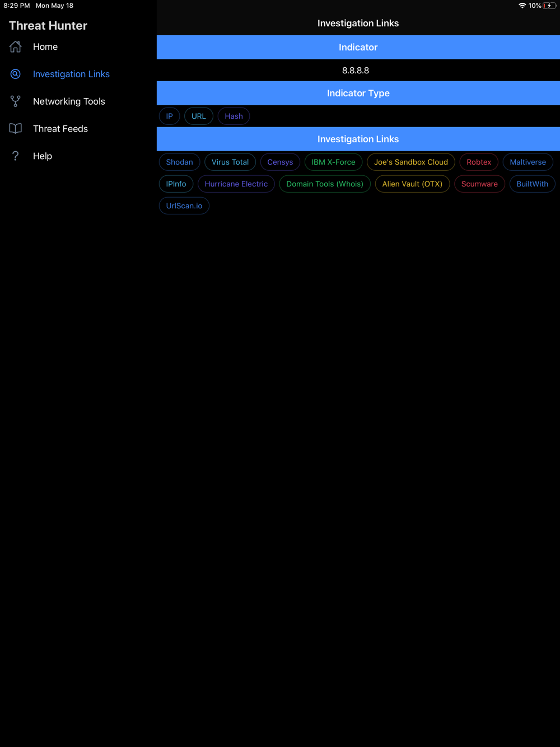The width and height of the screenshot is (560, 747).
Task: Click the UrlScan.io button
Action: tap(184, 206)
